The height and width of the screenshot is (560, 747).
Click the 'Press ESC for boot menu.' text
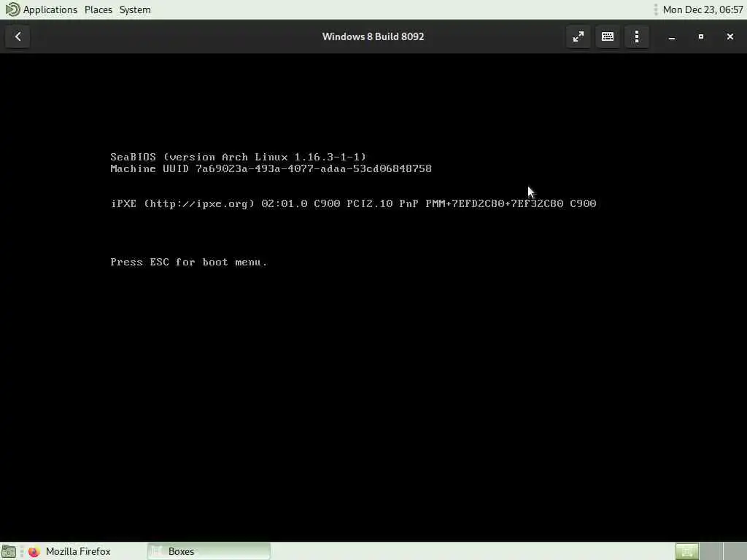[x=189, y=262]
